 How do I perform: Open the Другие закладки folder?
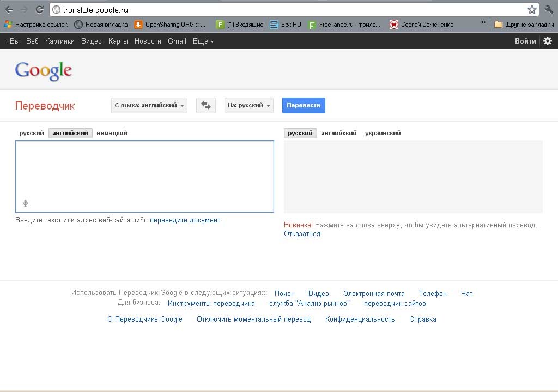click(524, 25)
